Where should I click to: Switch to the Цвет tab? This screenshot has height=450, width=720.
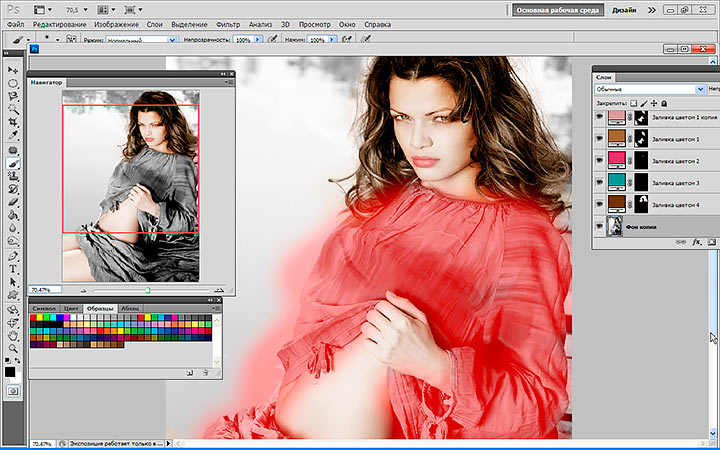(x=71, y=309)
